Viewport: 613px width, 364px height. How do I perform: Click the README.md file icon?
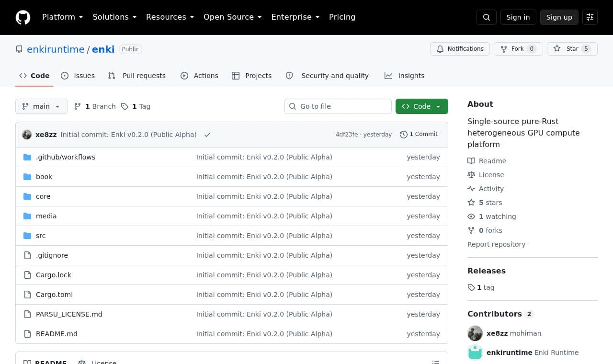[27, 334]
